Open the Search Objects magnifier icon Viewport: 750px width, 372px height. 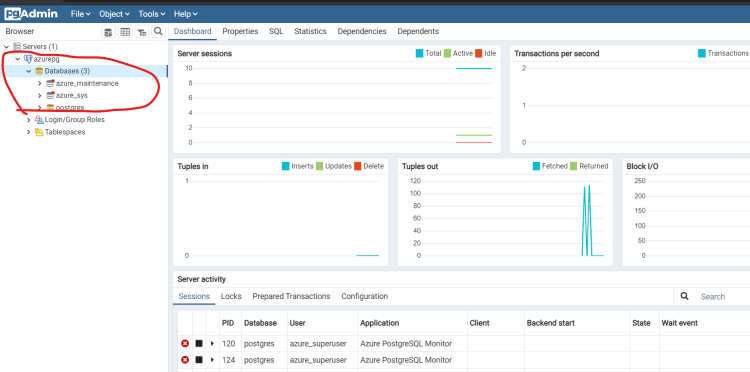[x=158, y=32]
